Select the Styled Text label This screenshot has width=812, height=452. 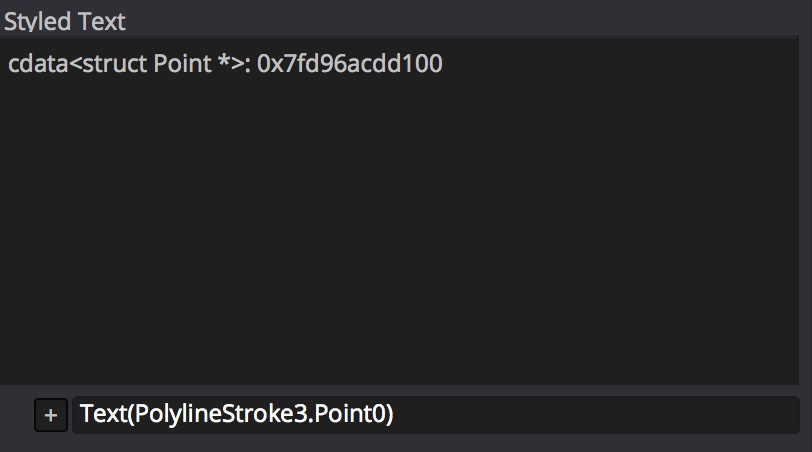point(65,22)
